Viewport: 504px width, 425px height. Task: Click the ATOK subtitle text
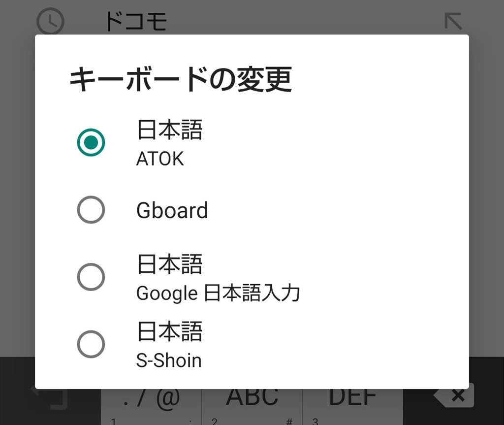160,159
